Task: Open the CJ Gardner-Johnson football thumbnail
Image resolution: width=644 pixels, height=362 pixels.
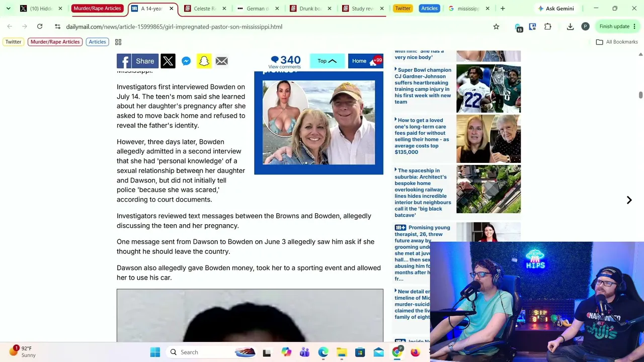Action: [x=489, y=88]
